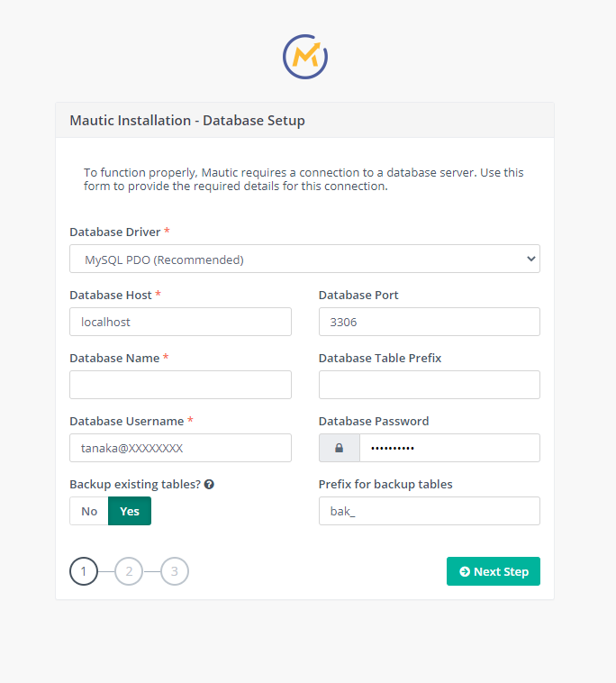Jump to installation step 2 circle
This screenshot has height=683, width=616.
click(x=129, y=571)
